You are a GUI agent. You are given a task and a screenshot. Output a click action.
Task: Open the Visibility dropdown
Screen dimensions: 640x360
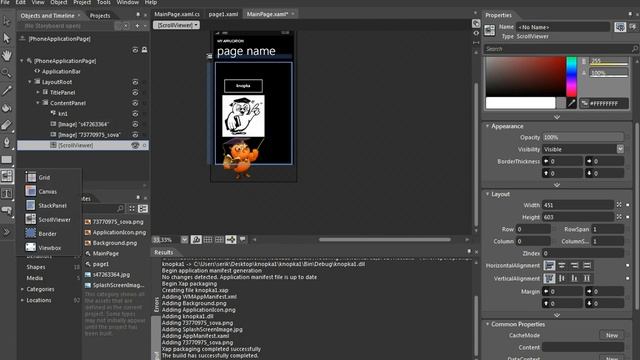click(x=620, y=149)
